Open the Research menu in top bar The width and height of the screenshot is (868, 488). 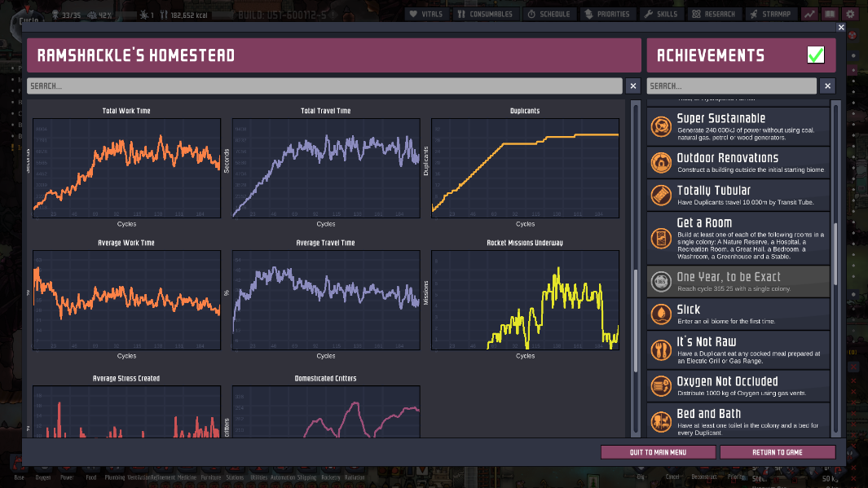pos(716,14)
